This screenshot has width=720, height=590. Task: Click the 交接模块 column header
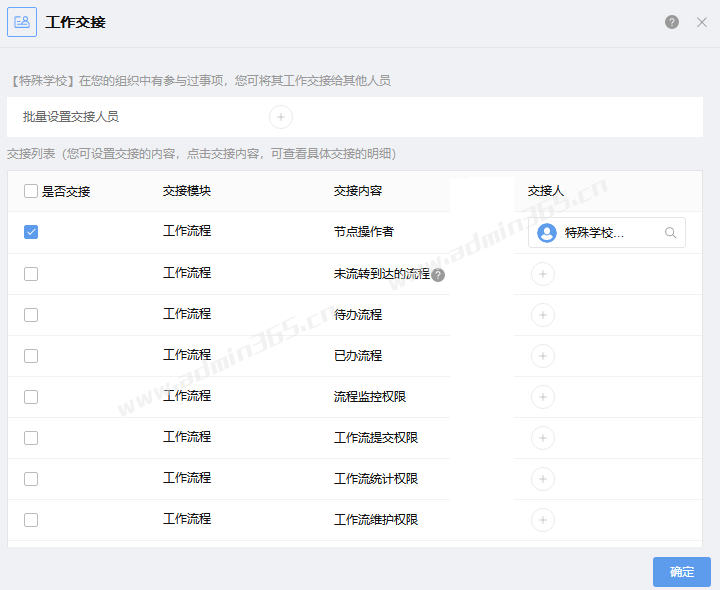point(187,191)
